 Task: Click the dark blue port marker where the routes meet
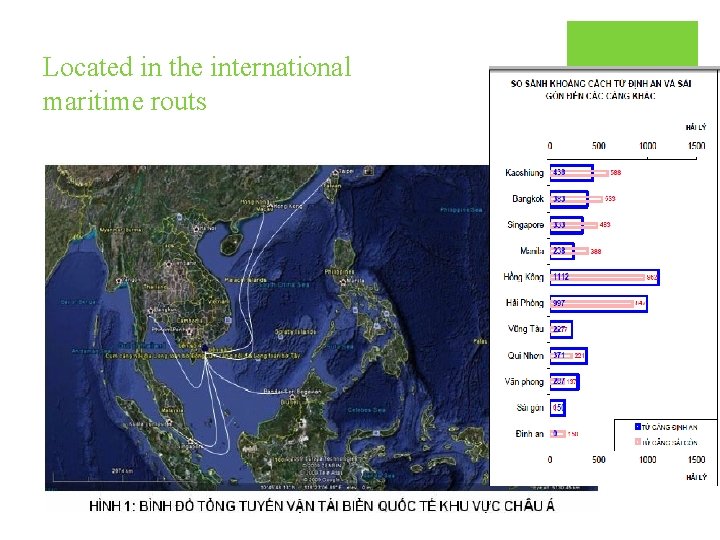[205, 348]
